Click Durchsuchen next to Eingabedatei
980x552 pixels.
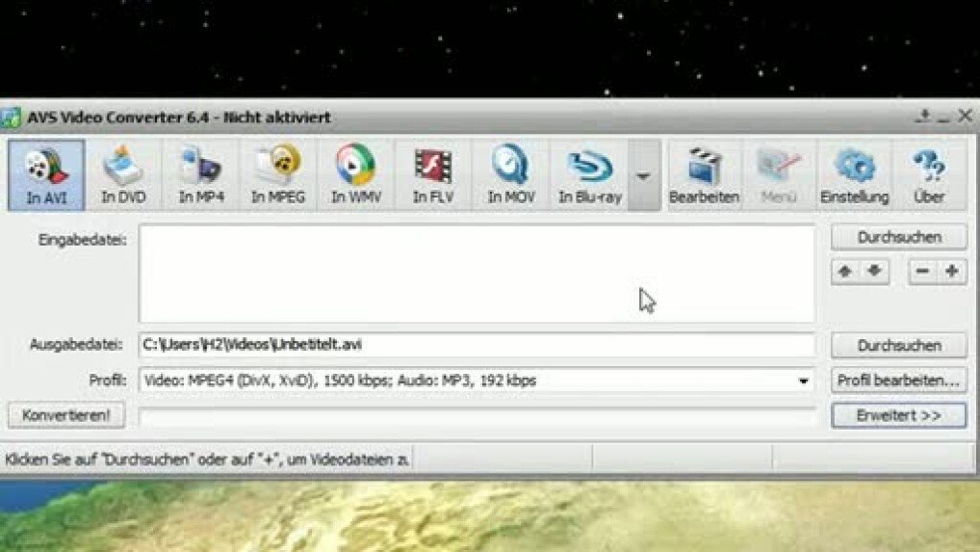[x=898, y=237]
